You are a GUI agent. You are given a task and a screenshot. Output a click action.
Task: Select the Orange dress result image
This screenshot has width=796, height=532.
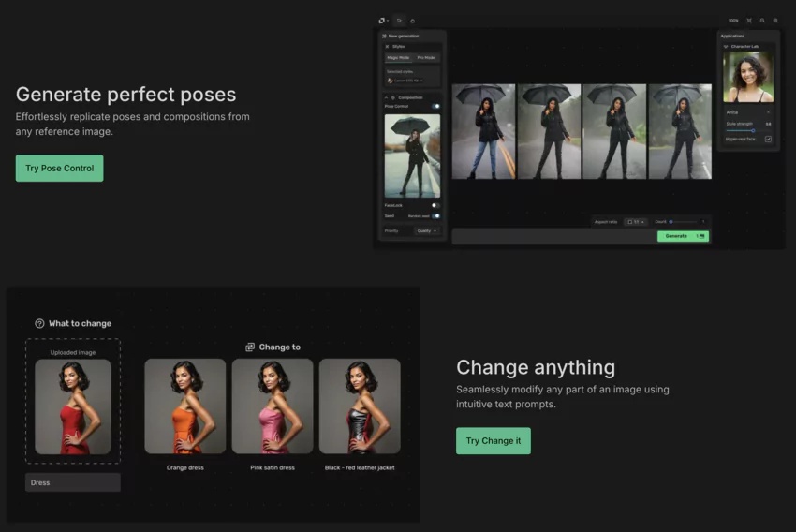[185, 406]
